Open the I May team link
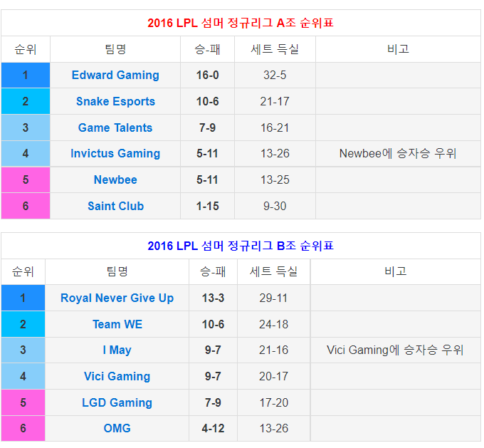Viewport: 484px width, 448px height. (x=117, y=350)
